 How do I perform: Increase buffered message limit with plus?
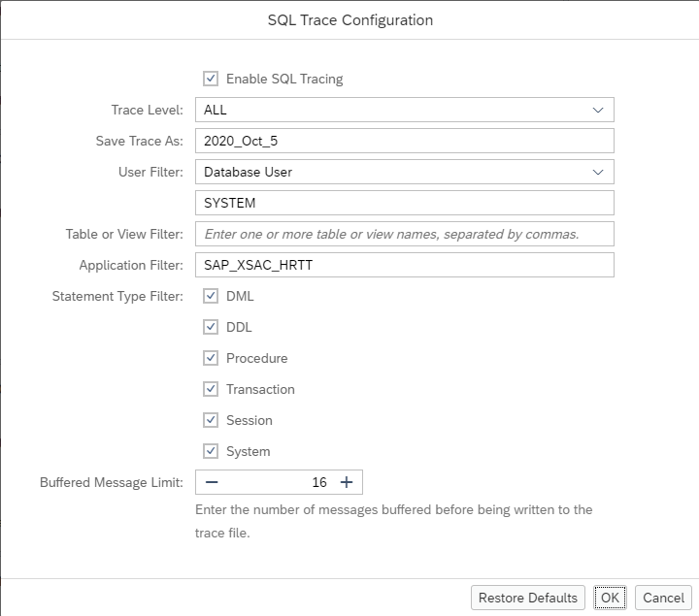point(347,482)
